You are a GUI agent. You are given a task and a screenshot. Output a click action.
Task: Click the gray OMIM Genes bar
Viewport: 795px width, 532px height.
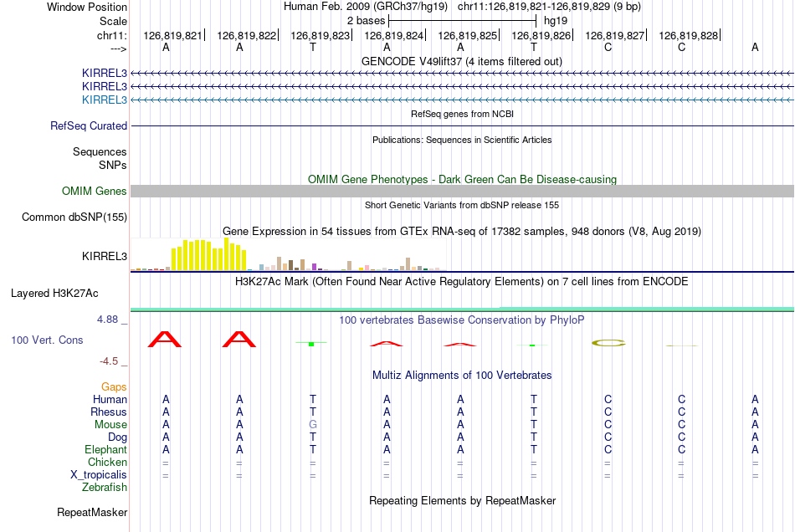[x=462, y=191]
